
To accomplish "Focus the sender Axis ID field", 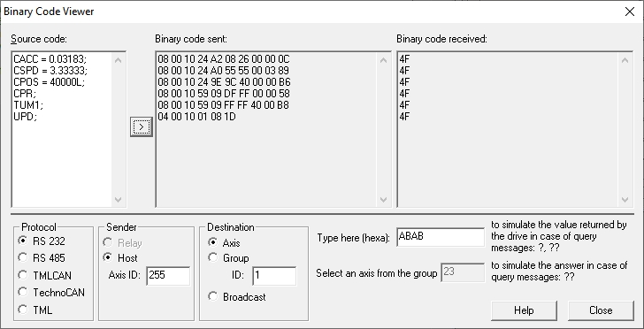I will coord(168,276).
